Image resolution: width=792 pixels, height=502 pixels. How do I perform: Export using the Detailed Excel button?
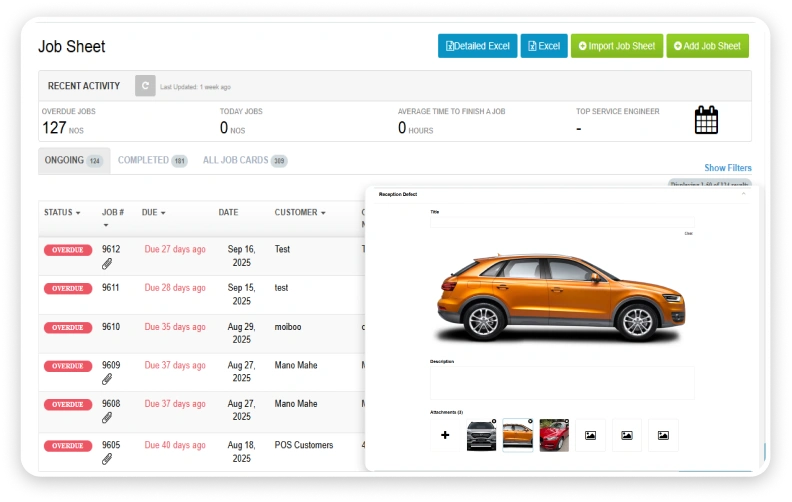(477, 46)
